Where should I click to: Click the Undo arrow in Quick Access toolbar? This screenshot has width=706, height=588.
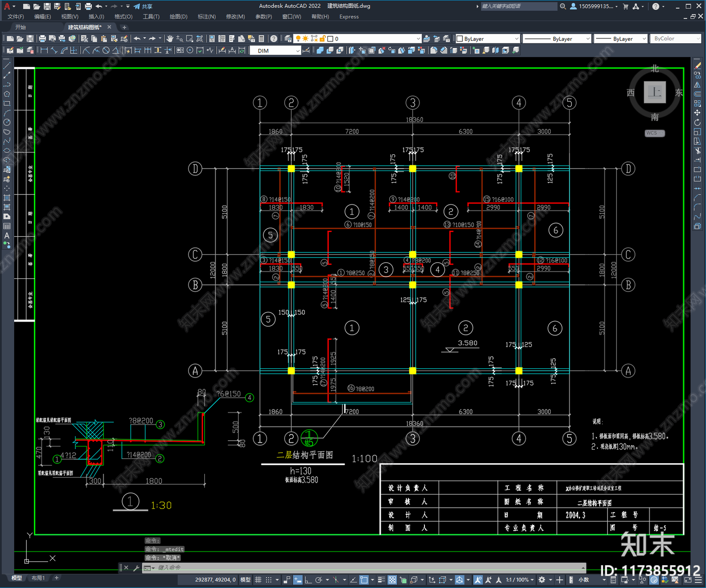click(99, 6)
